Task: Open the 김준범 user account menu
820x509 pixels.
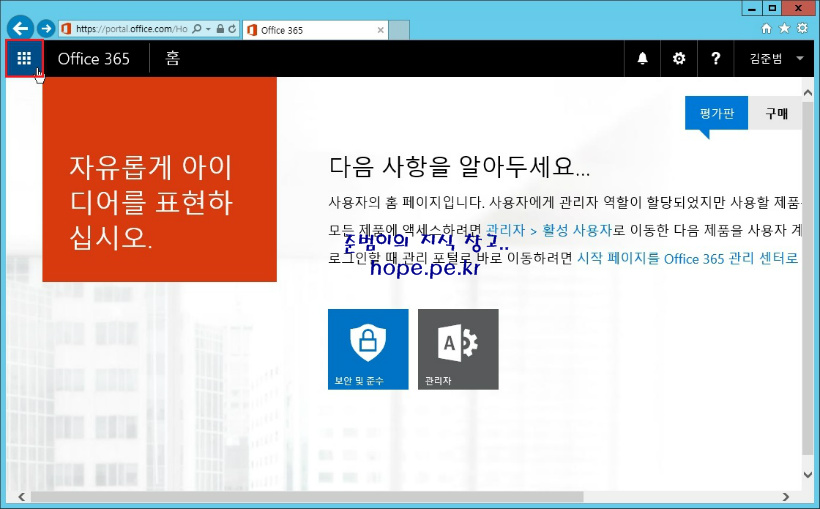Action: (x=776, y=58)
